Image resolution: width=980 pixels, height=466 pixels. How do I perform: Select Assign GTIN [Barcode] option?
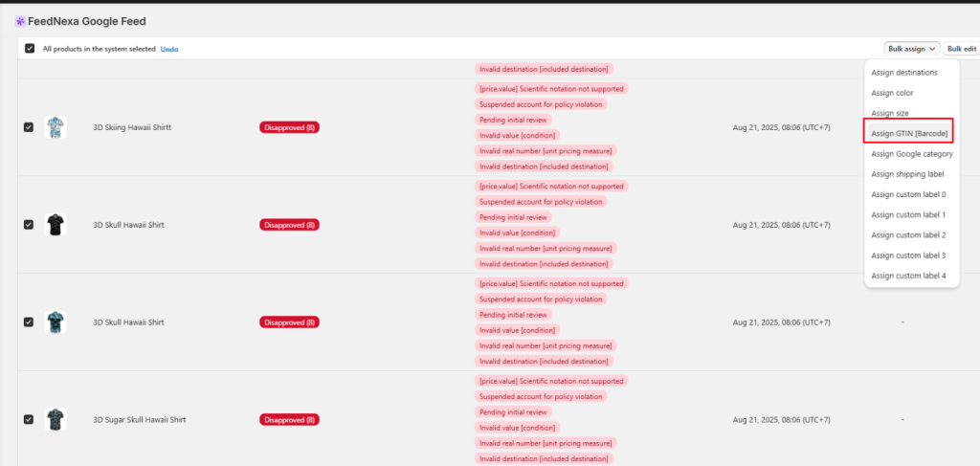click(909, 133)
